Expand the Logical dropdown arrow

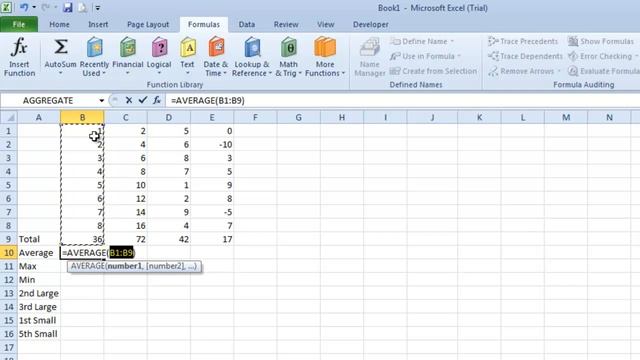(x=159, y=73)
